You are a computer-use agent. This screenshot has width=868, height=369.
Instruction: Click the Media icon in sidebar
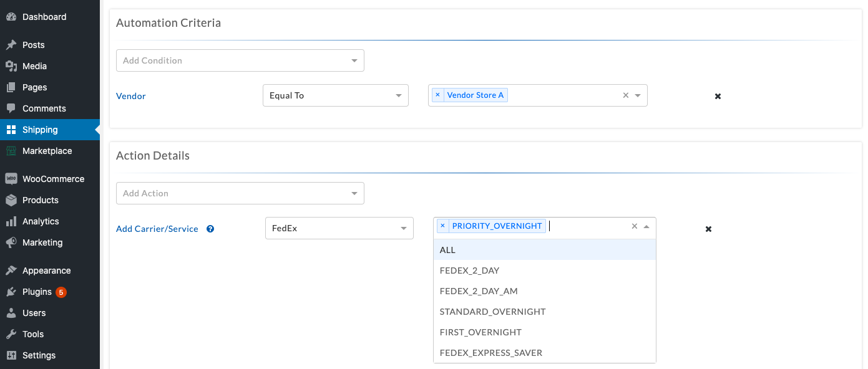click(11, 66)
